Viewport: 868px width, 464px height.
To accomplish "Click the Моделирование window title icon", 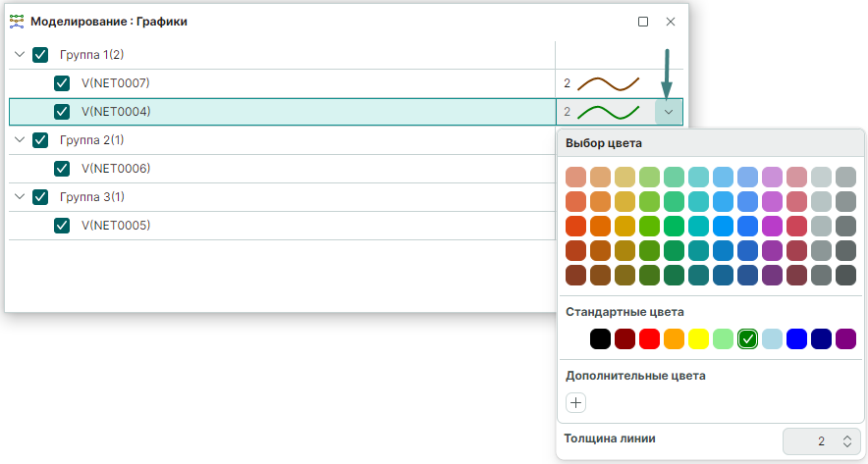I will pyautogui.click(x=16, y=21).
